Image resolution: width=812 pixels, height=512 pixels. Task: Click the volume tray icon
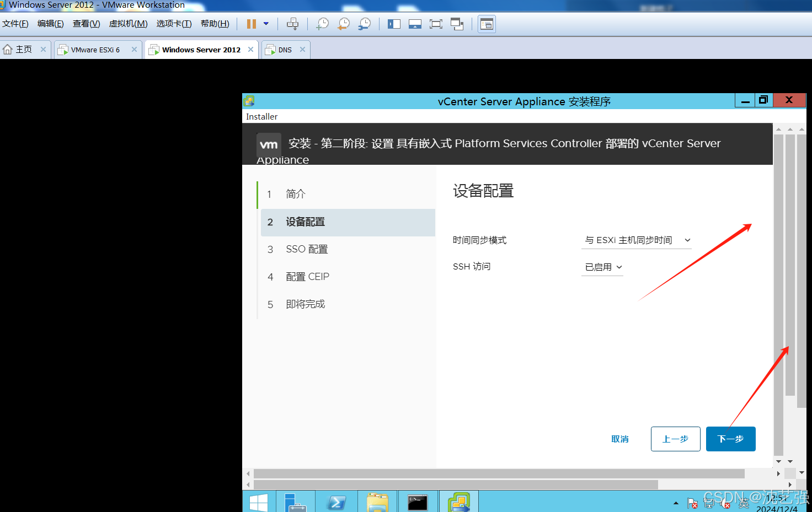(x=725, y=503)
